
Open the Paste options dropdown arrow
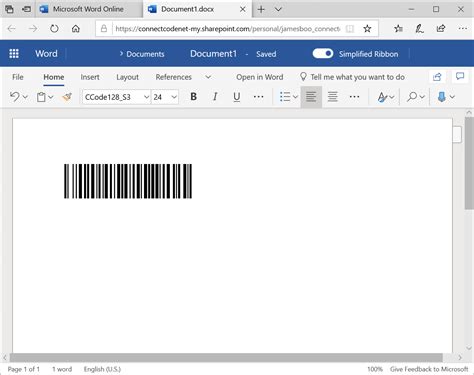coord(51,97)
